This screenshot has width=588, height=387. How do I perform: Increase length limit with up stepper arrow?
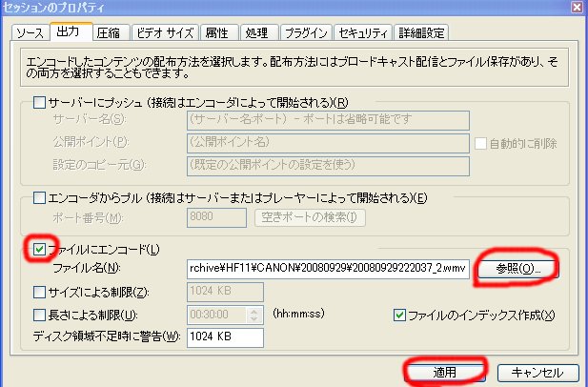click(x=254, y=311)
